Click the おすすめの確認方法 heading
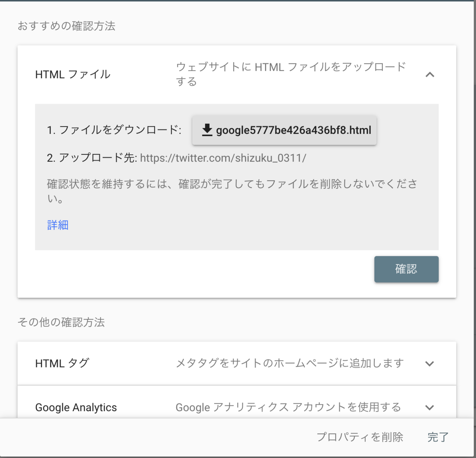The height and width of the screenshot is (458, 476). 67,26
